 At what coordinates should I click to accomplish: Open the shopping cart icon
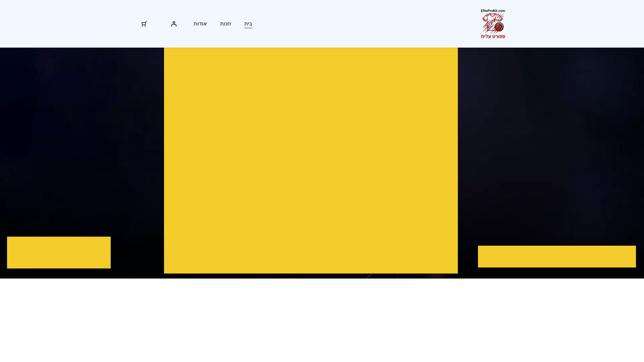point(144,24)
